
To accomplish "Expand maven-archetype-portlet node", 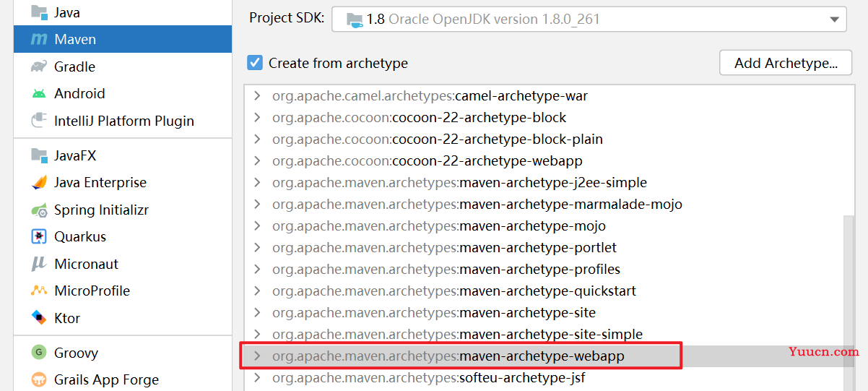I will 256,247.
